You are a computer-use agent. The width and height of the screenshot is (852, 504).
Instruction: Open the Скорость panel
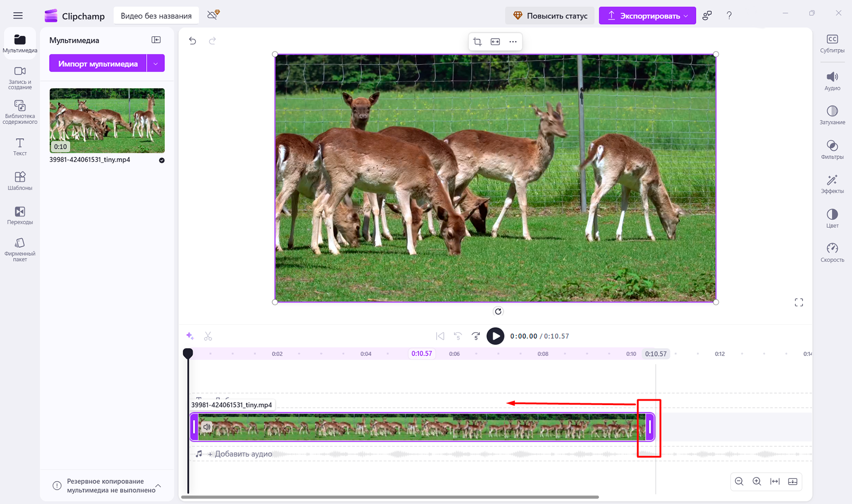click(x=832, y=252)
